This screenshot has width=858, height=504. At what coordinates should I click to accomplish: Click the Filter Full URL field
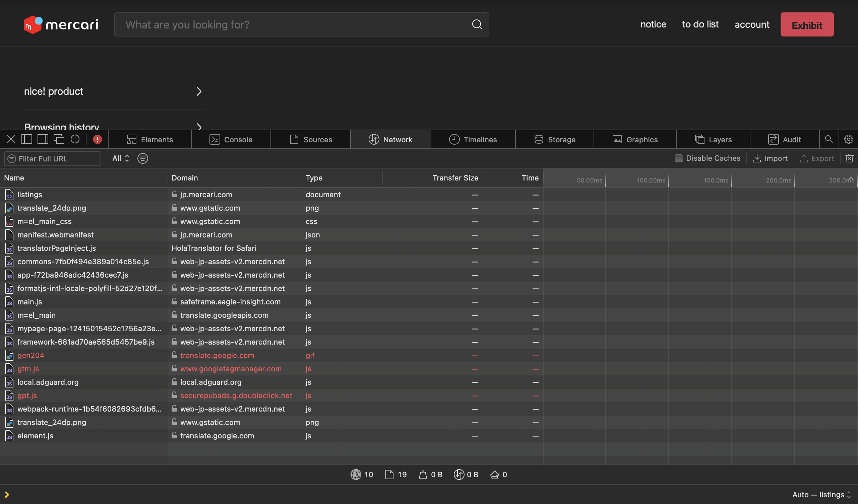(x=53, y=158)
